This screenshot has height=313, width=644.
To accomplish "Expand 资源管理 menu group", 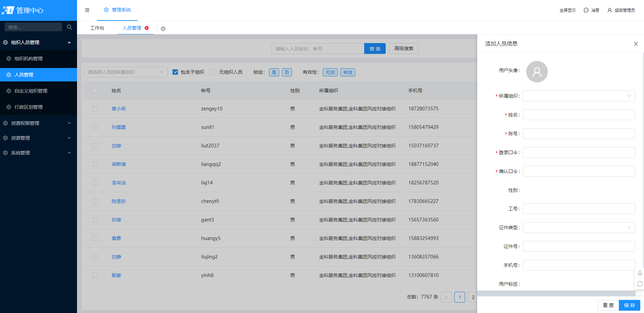I will point(38,138).
